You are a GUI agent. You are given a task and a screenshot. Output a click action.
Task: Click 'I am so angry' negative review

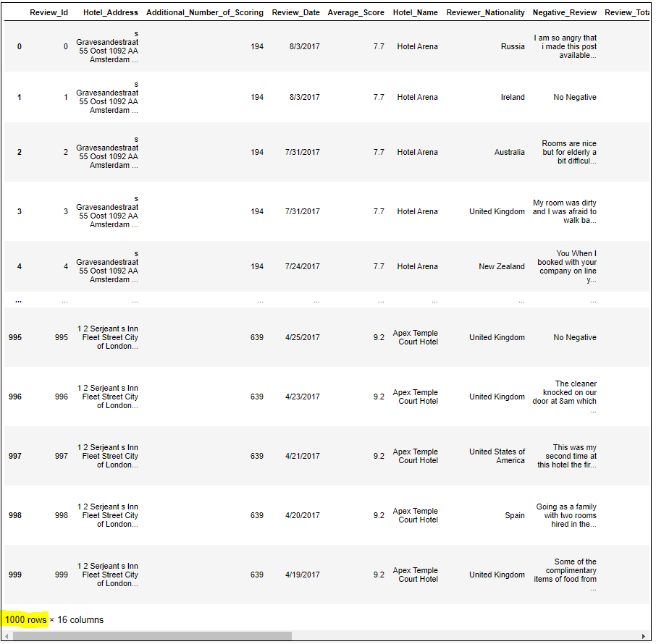[565, 46]
